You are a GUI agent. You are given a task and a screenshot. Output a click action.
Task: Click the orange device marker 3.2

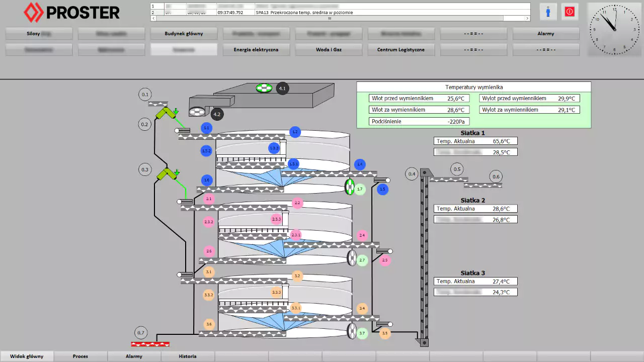[297, 276]
